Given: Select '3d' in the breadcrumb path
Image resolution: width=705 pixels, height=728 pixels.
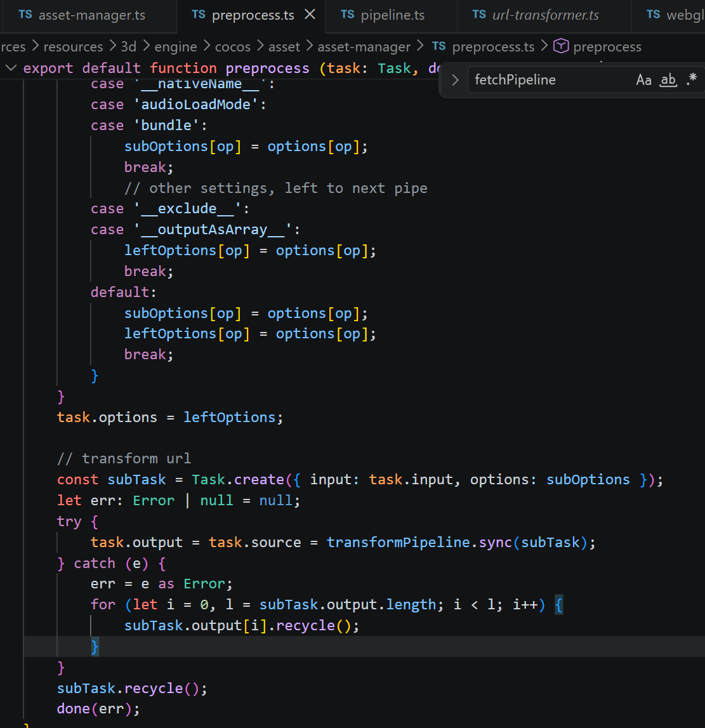Looking at the screenshot, I should pos(129,47).
